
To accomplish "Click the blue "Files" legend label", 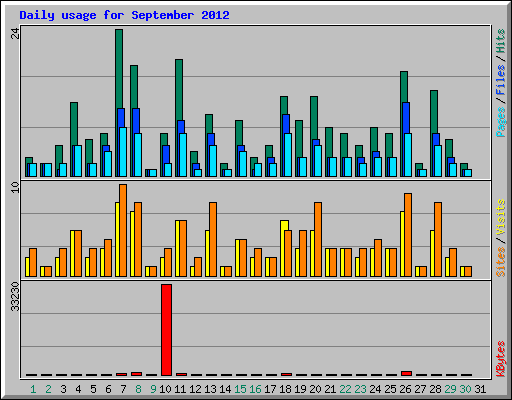I will coord(500,80).
